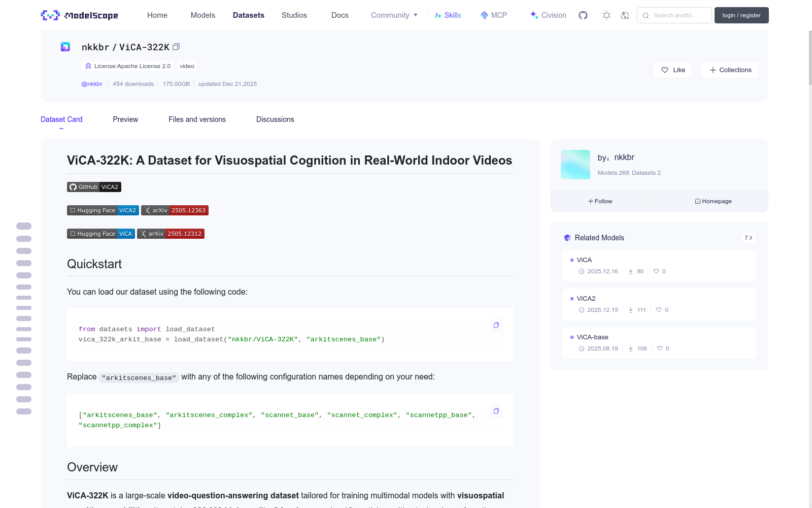Switch to Files and versions tab

click(x=197, y=119)
